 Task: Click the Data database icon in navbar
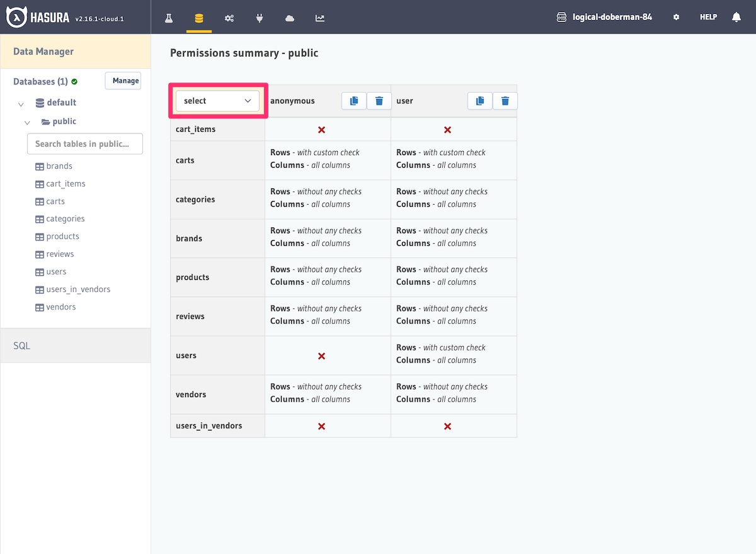(199, 18)
